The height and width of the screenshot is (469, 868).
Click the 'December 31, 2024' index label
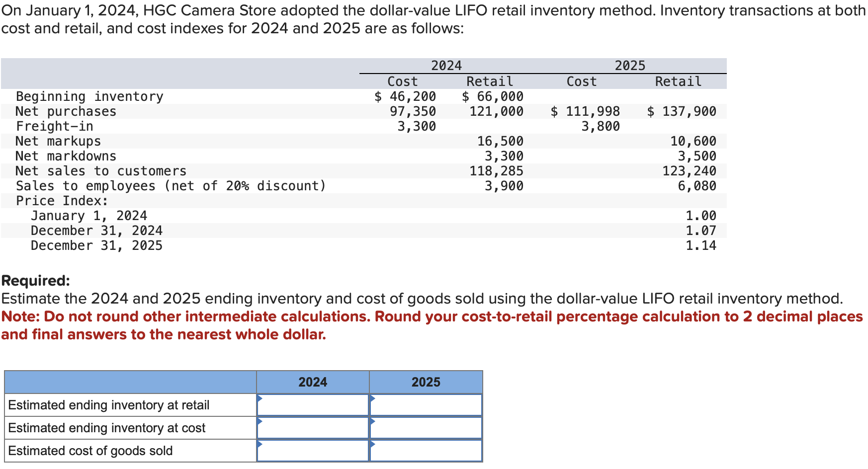click(97, 231)
